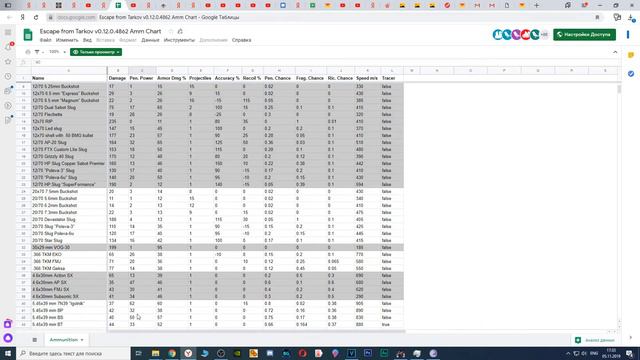Show more collaborators counter
The width and height of the screenshot is (640, 360).
(x=544, y=35)
